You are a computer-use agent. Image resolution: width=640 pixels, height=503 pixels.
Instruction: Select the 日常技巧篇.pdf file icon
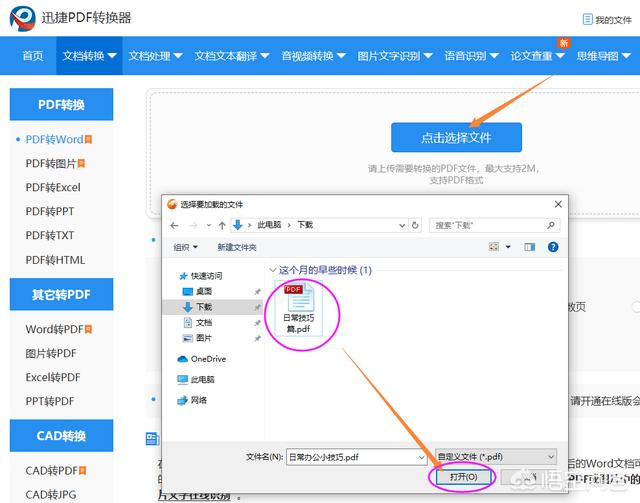click(300, 309)
